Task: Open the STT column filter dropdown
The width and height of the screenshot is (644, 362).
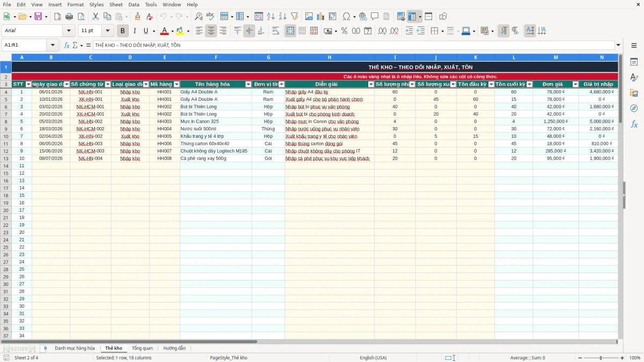Action: click(28, 85)
